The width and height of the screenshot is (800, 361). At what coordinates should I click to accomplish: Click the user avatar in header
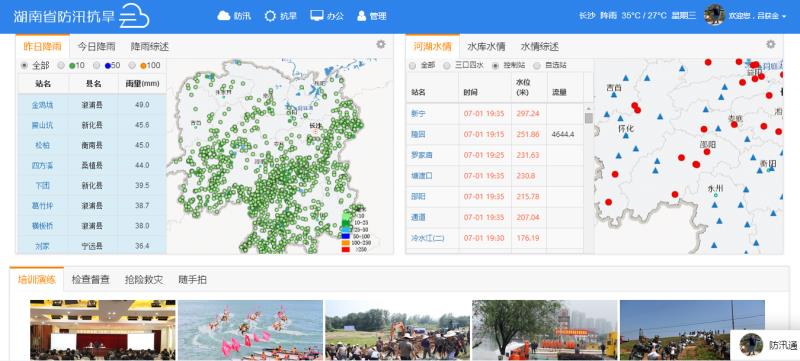(714, 15)
